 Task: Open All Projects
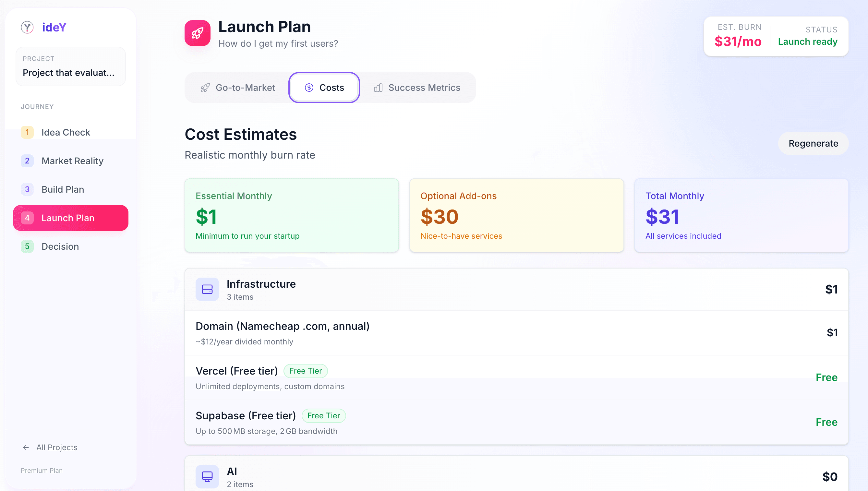57,447
